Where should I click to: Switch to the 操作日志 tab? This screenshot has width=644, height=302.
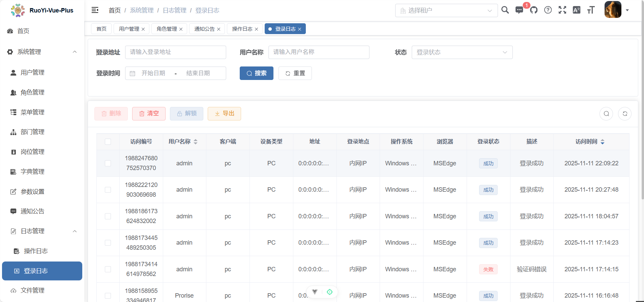242,29
